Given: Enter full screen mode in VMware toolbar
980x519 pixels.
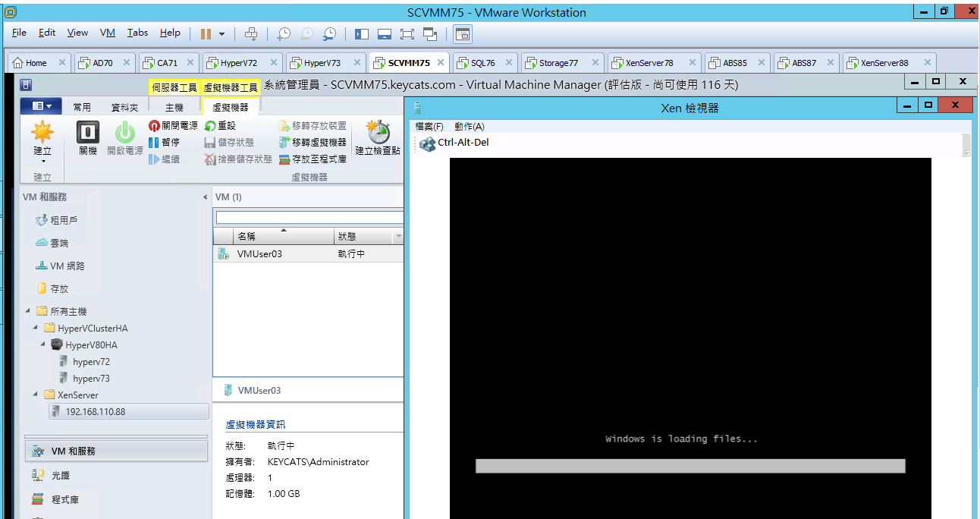Looking at the screenshot, I should [407, 33].
